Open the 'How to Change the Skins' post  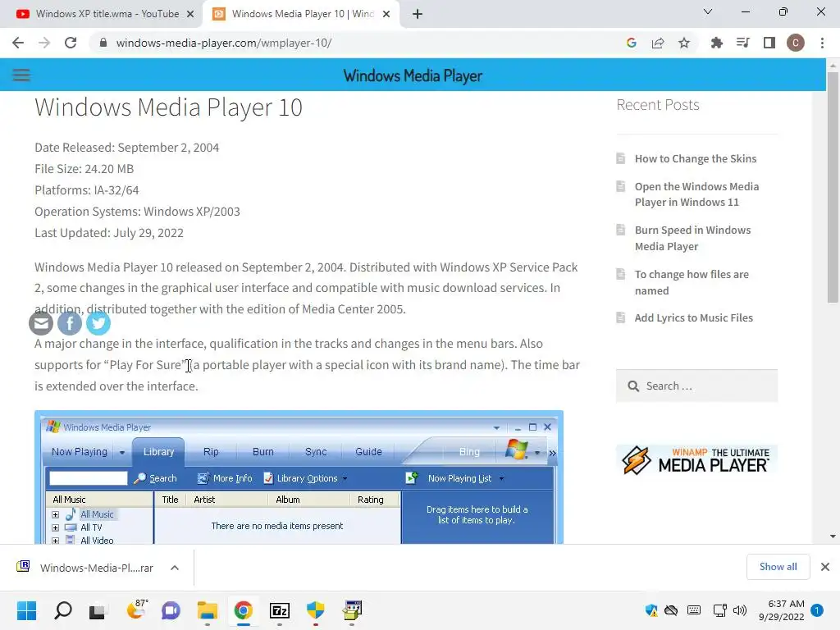coord(696,158)
